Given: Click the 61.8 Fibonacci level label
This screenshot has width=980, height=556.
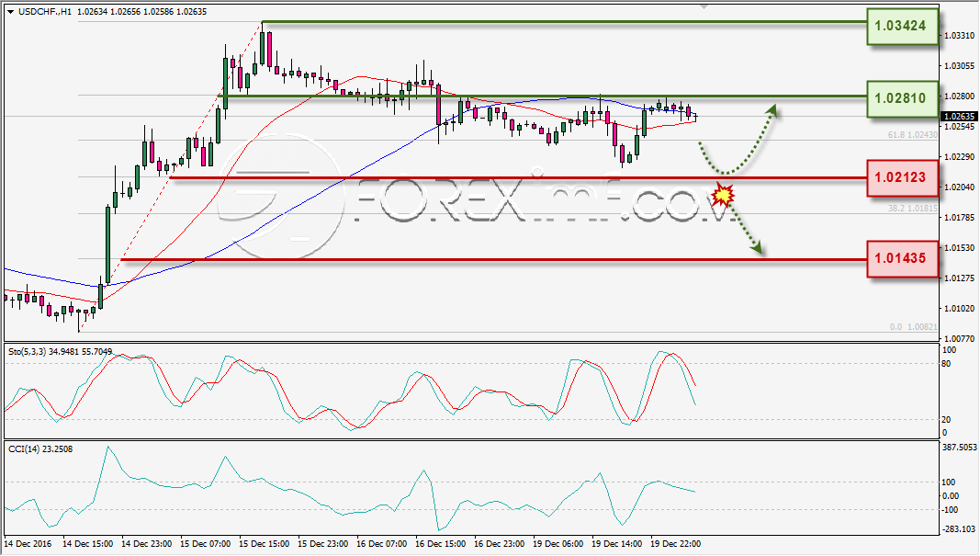Looking at the screenshot, I should point(913,135).
